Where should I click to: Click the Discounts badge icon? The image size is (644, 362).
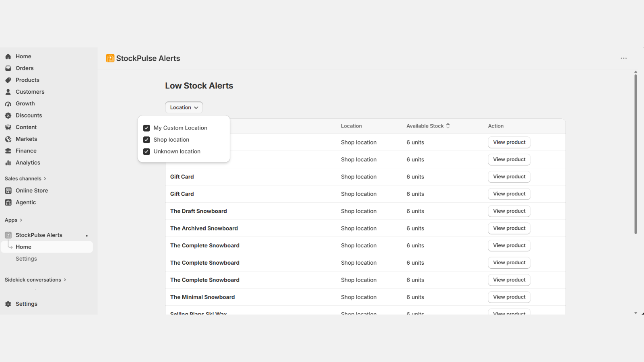[x=8, y=115]
